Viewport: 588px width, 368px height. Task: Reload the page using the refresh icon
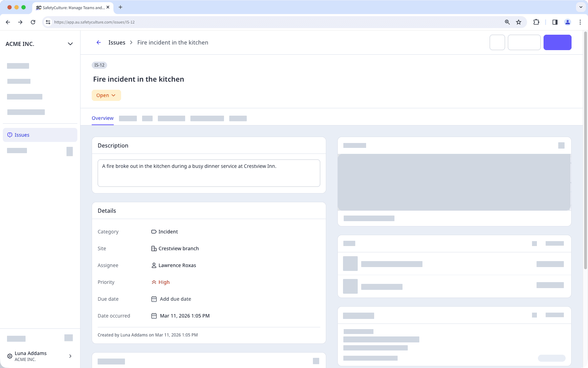tap(33, 22)
